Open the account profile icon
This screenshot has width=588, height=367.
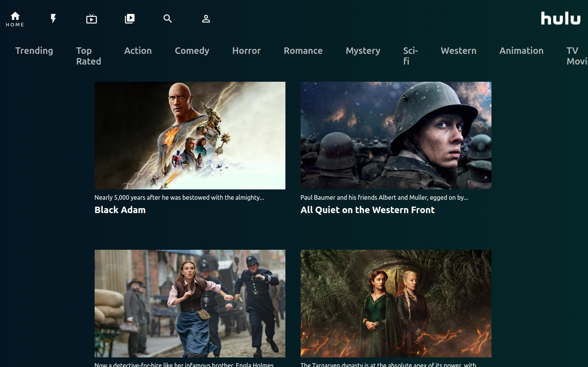pos(206,19)
